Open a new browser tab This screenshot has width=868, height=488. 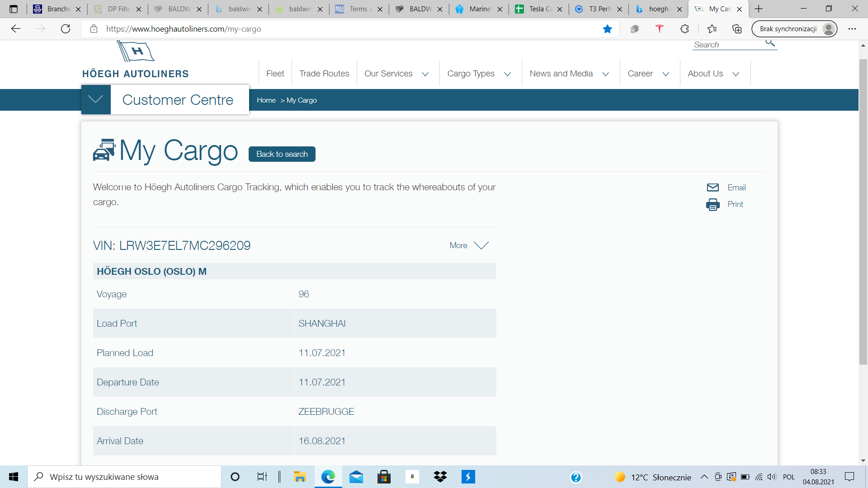[x=759, y=9]
